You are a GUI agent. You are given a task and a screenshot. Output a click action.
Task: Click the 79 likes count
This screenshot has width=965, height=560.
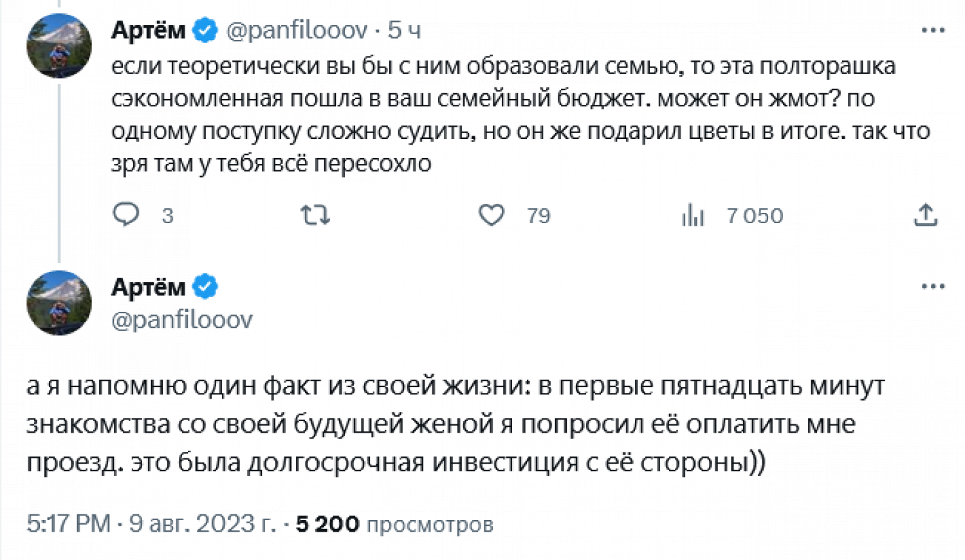click(538, 215)
